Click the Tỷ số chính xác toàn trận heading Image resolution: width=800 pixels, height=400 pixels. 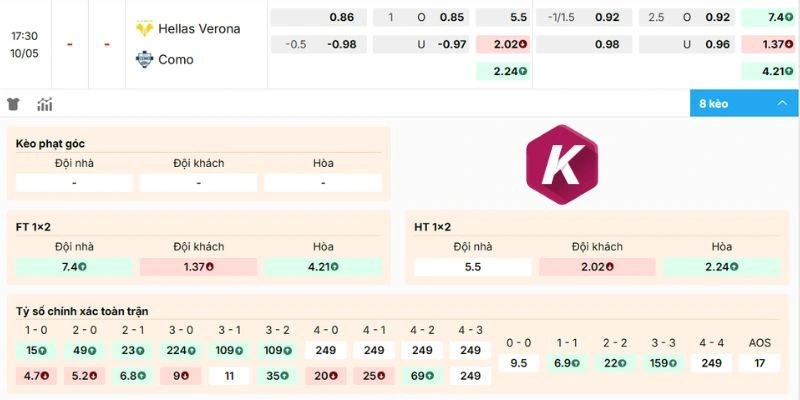82,311
